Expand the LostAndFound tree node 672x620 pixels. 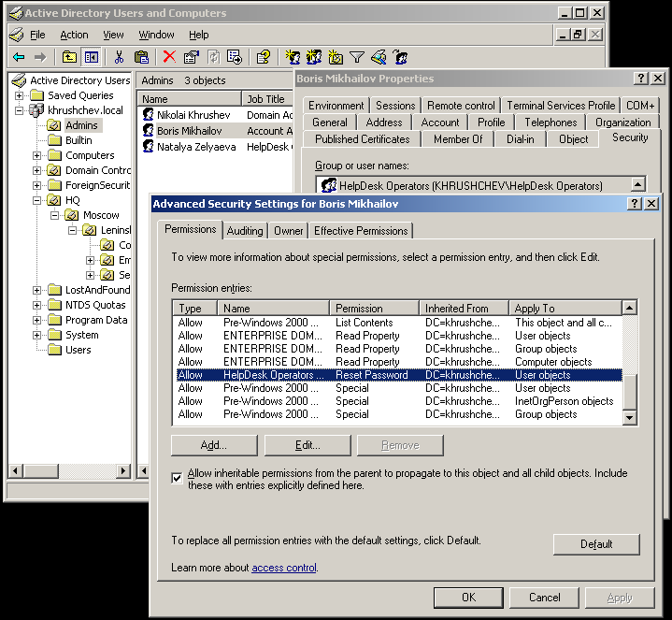pyautogui.click(x=36, y=290)
